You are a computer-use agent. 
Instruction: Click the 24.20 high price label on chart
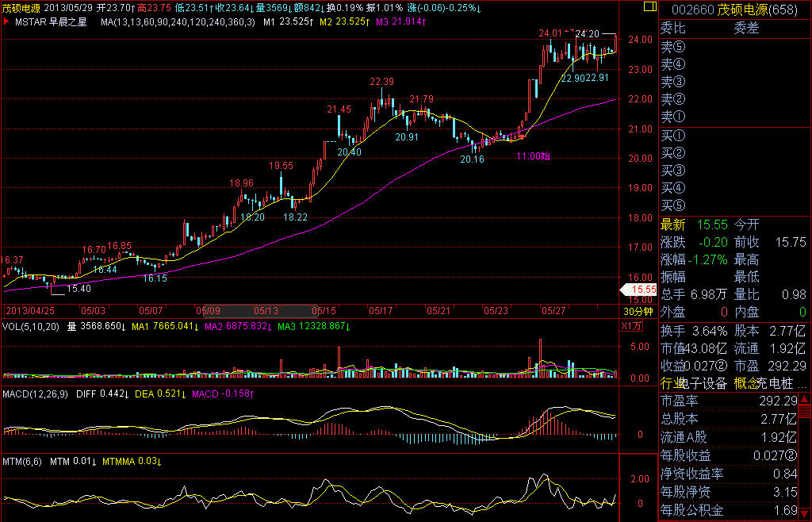click(588, 34)
